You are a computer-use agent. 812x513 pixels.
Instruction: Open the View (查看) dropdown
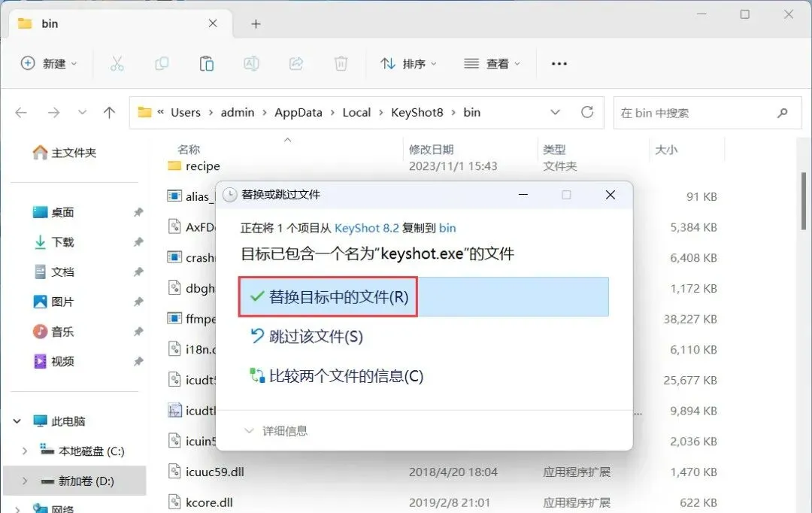492,64
